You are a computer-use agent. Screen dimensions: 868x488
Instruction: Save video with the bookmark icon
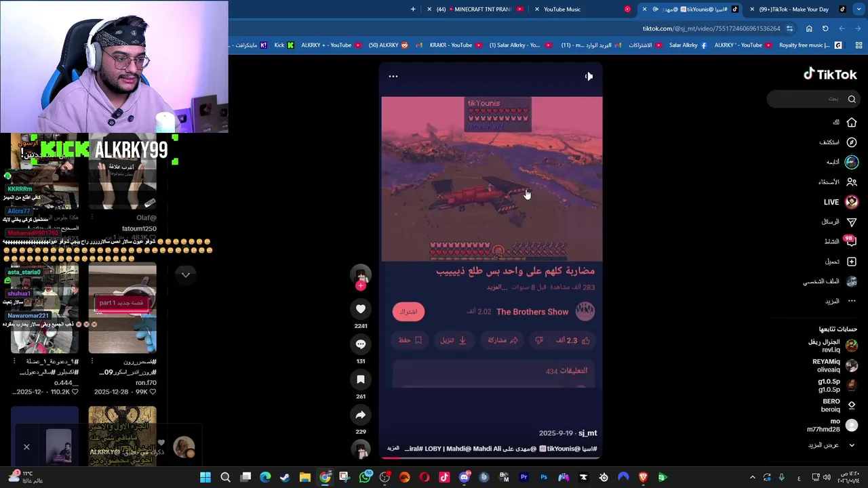coord(361,380)
